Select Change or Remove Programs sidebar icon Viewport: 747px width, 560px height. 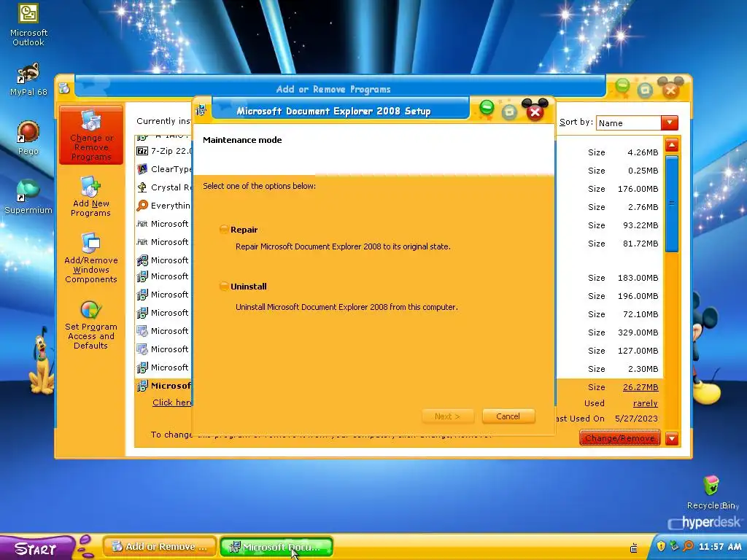pyautogui.click(x=91, y=135)
